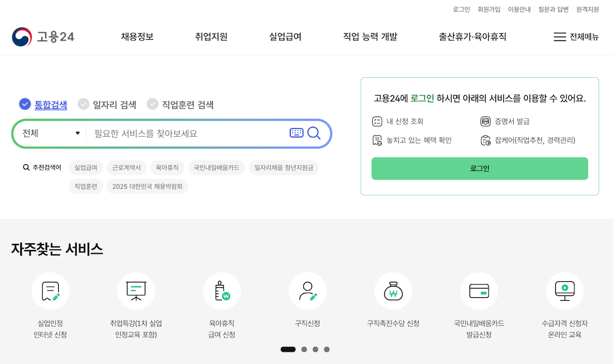This screenshot has width=613, height=364.
Task: Click the 육아휴직 급여 신청 baby bottle icon
Action: coord(222,291)
